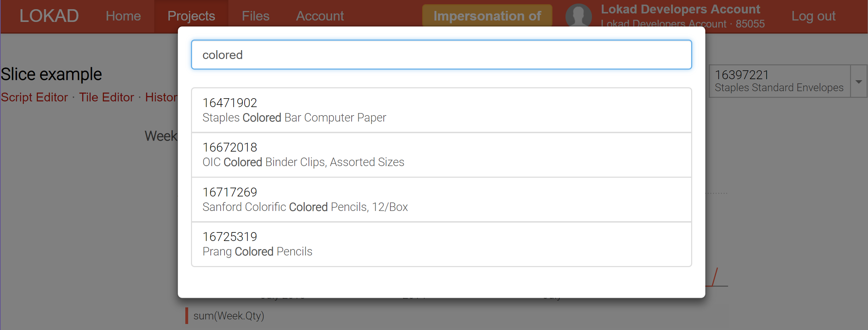
Task: Click the user avatar image
Action: [x=578, y=16]
